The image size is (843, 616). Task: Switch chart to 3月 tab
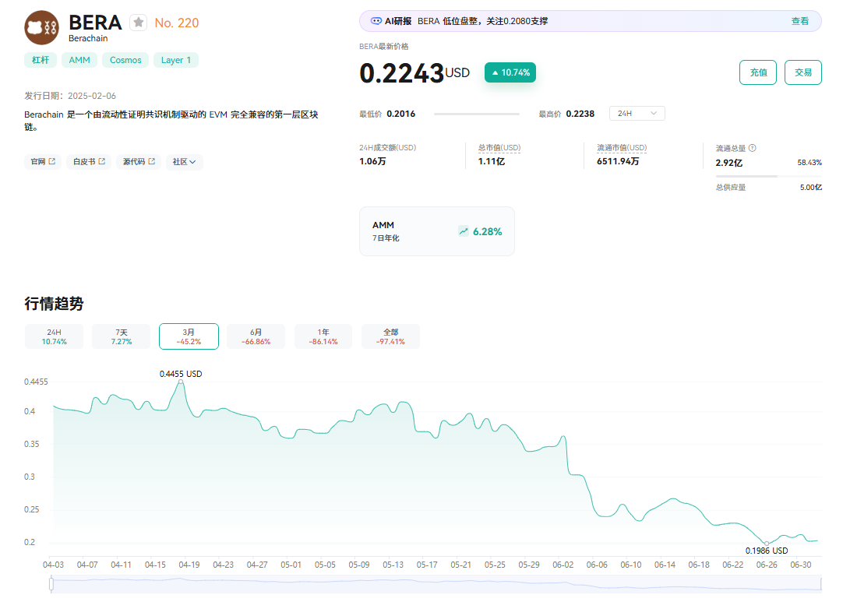pyautogui.click(x=189, y=336)
